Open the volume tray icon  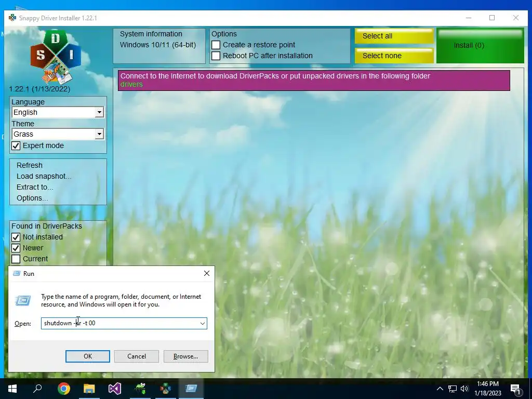[464, 389]
